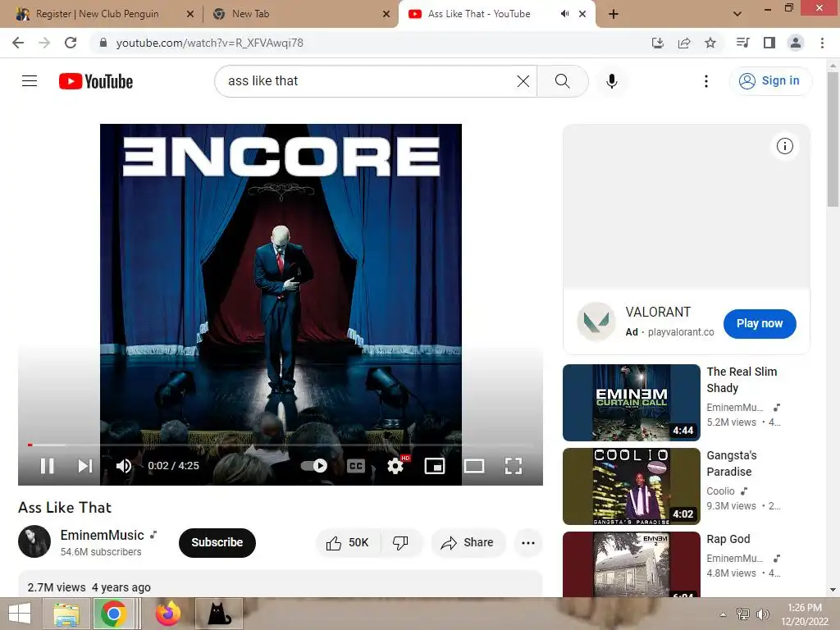
Task: Open EminemMusic channel name link
Action: pos(103,535)
